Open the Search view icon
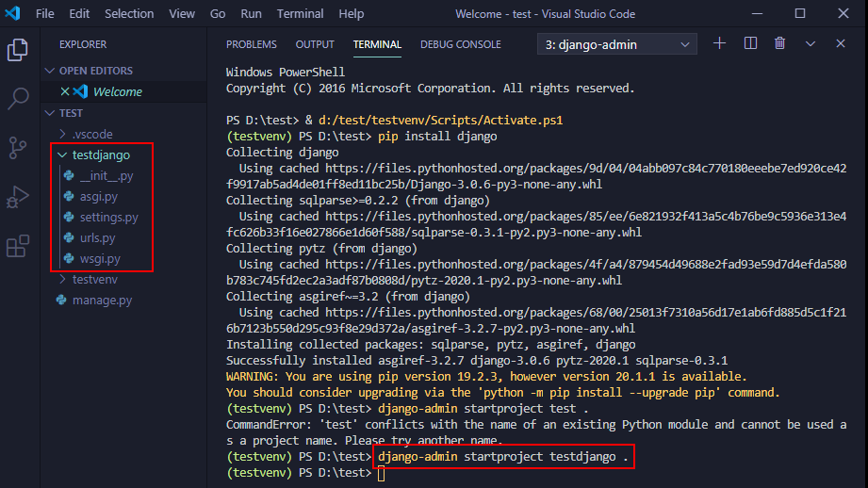 [x=18, y=99]
